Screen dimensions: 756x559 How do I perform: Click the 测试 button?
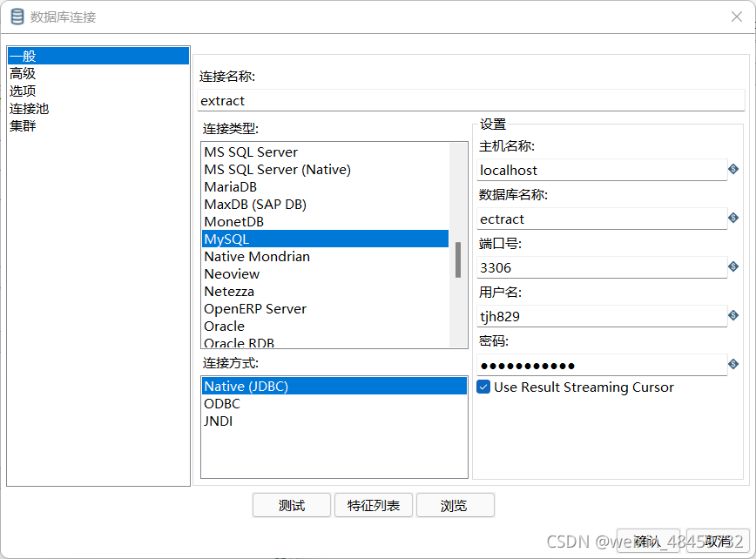(x=292, y=506)
